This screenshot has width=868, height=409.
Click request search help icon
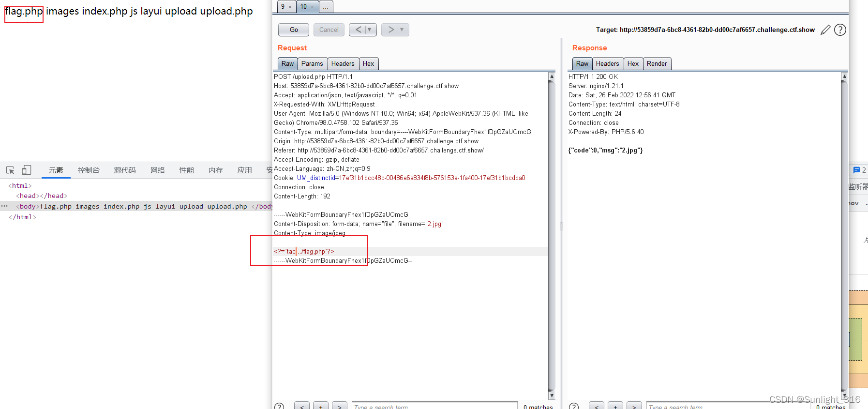(279, 407)
